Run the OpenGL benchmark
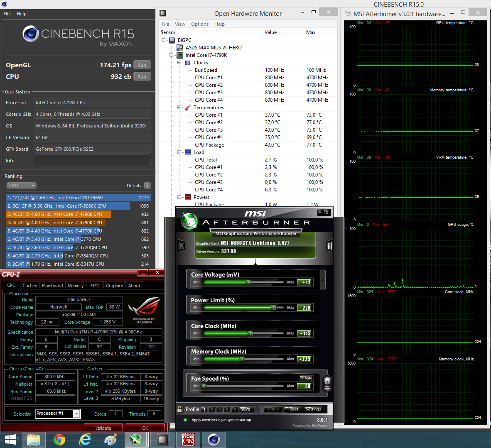This screenshot has width=491, height=448. 142,65
